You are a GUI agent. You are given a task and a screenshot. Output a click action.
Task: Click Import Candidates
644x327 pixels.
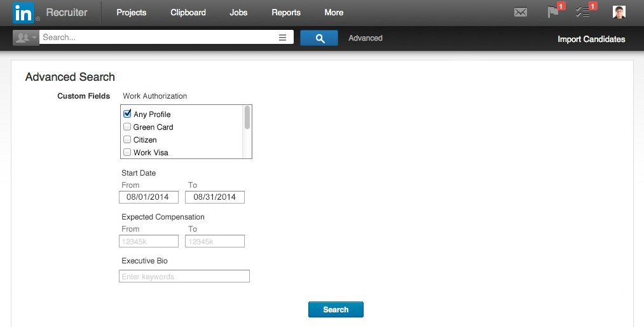point(591,39)
